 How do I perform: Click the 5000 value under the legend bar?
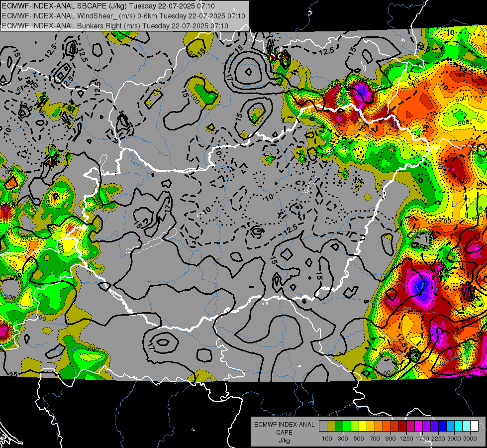coord(470,439)
